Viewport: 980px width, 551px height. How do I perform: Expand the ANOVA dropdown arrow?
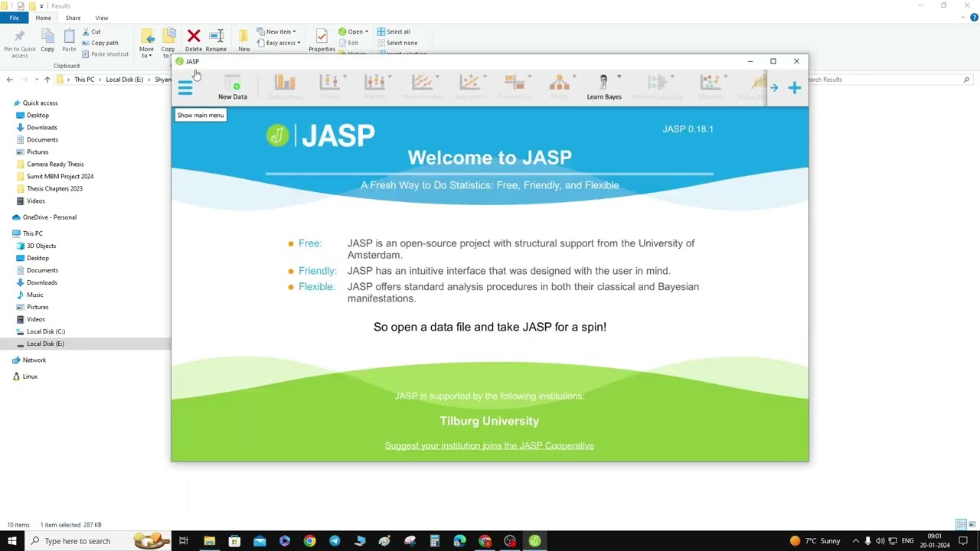tap(390, 77)
